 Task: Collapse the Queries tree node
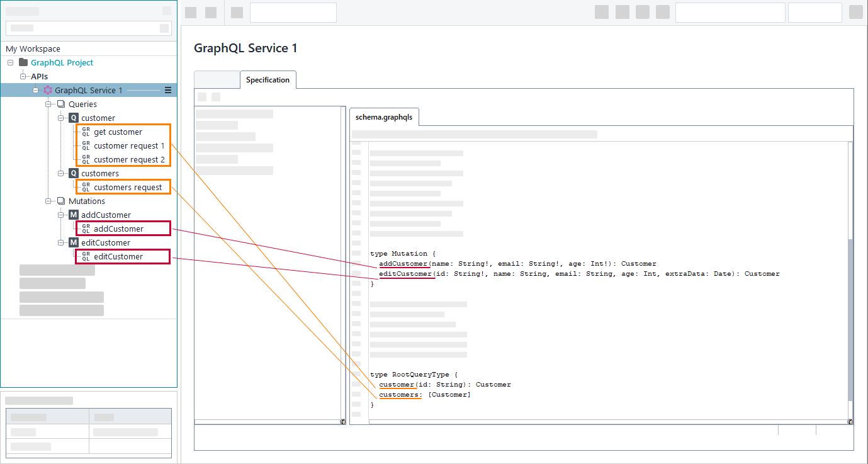point(48,104)
